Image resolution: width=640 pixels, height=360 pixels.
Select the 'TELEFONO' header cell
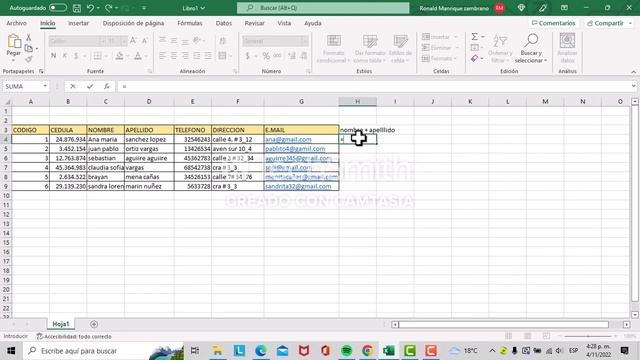(x=193, y=130)
